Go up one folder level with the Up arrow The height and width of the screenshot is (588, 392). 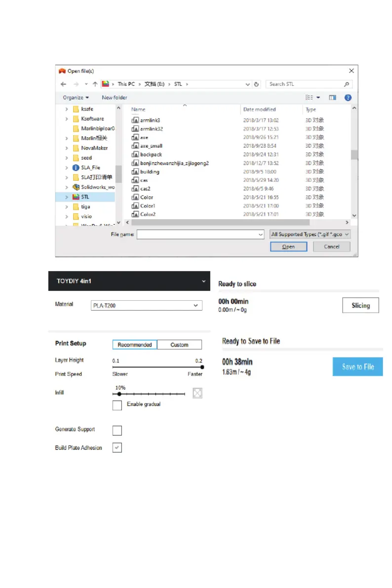95,84
